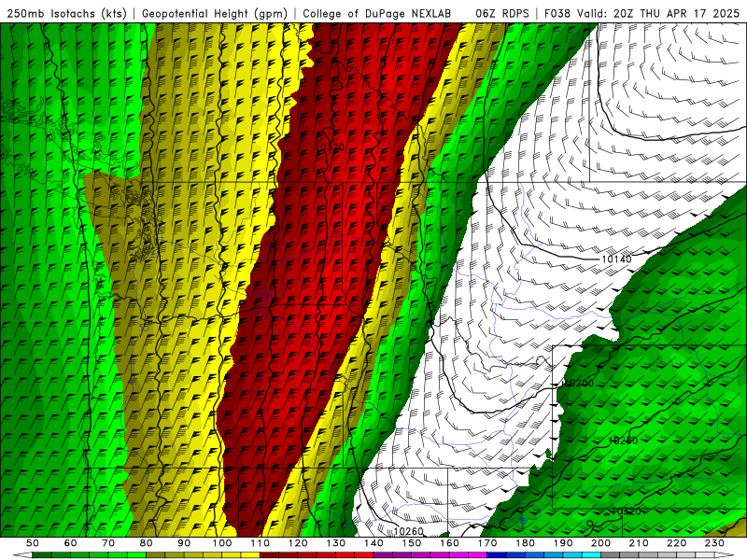Click the 10200 height contour label

pos(578,383)
